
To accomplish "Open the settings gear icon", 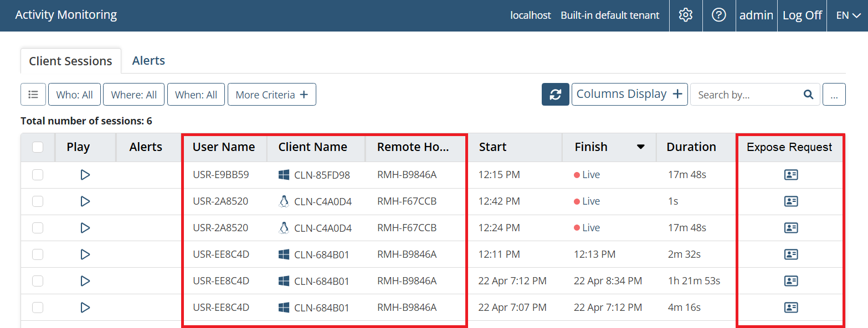I will [686, 15].
